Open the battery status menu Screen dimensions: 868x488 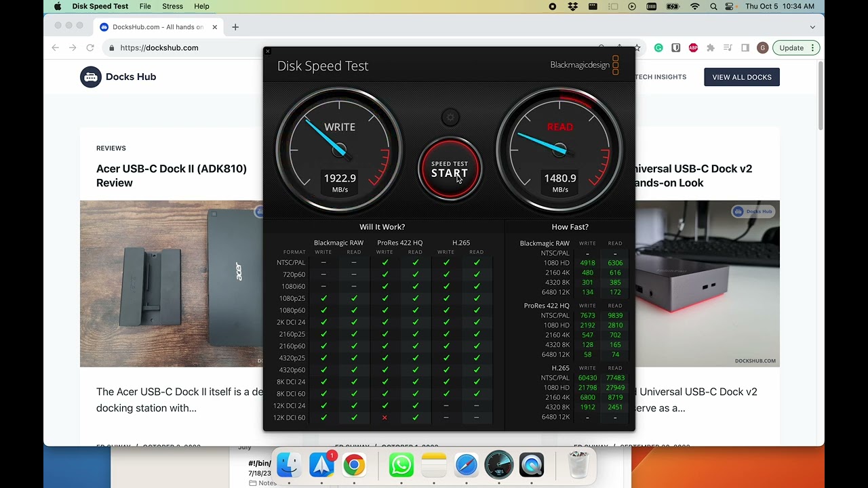673,6
